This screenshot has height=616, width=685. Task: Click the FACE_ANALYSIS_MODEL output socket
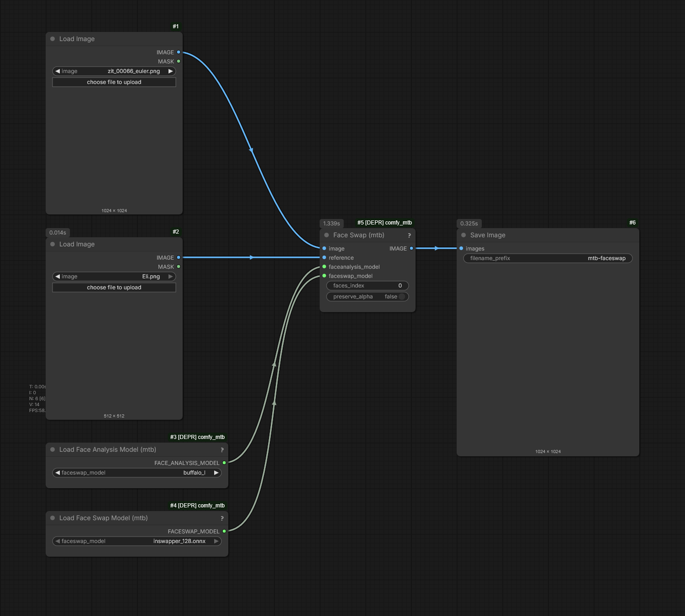coord(224,463)
